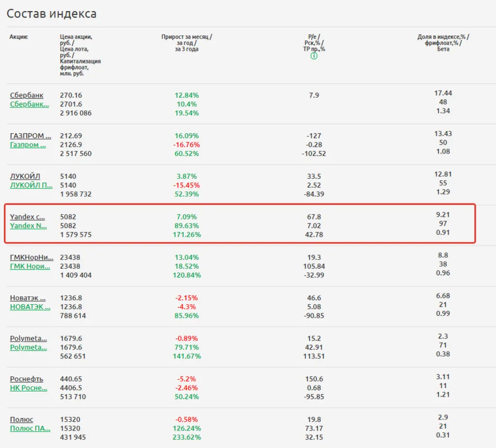Select the black Полюс stock link
The width and height of the screenshot is (496, 448).
click(22, 419)
